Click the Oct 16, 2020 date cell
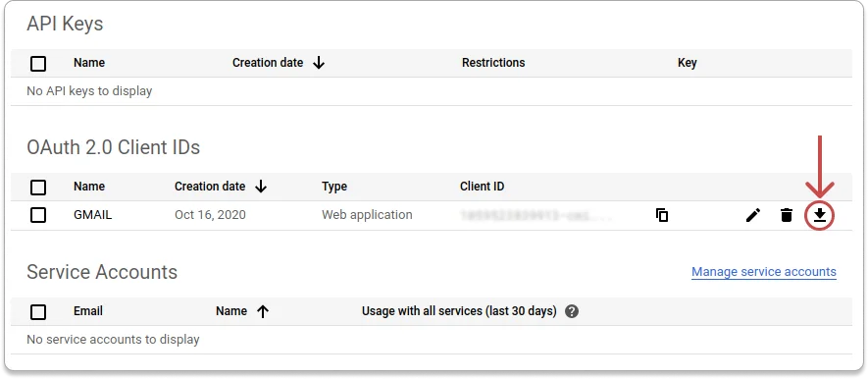Viewport: 868px width, 379px height. (210, 214)
